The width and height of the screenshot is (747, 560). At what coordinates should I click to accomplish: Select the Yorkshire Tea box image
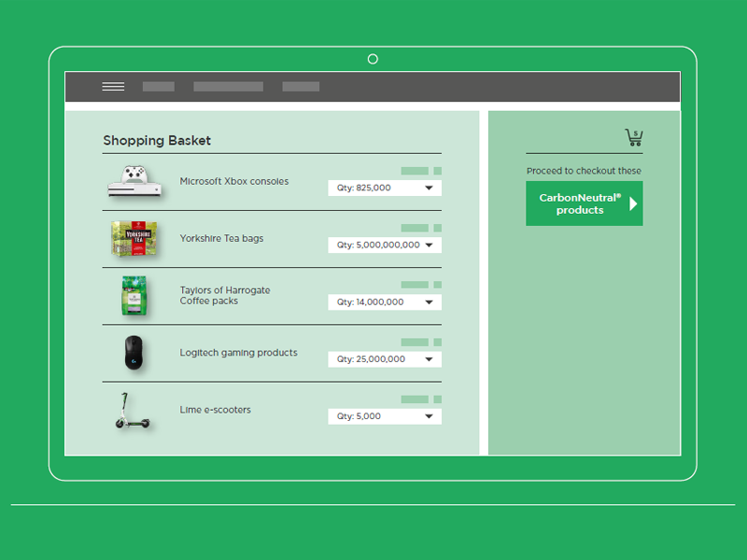tap(134, 239)
